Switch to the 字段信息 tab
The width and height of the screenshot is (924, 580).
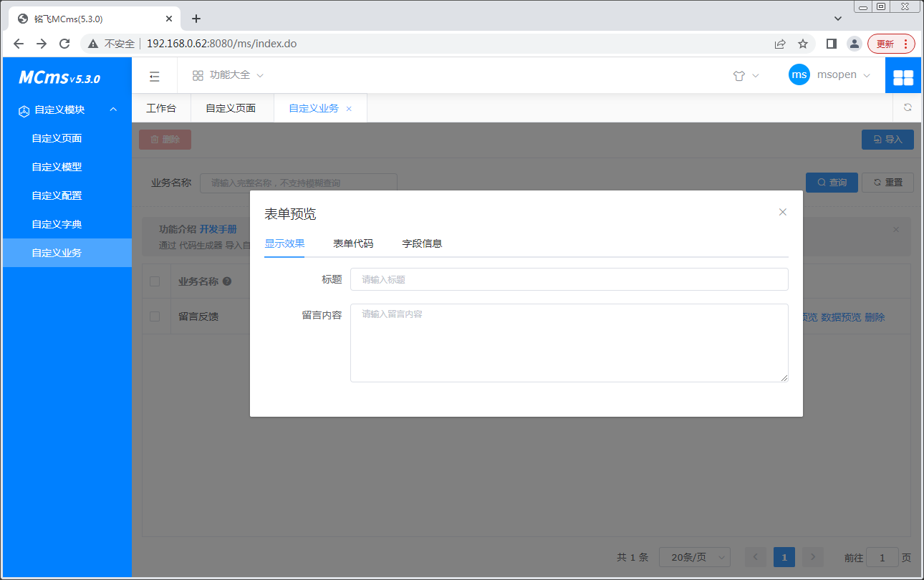tap(422, 243)
